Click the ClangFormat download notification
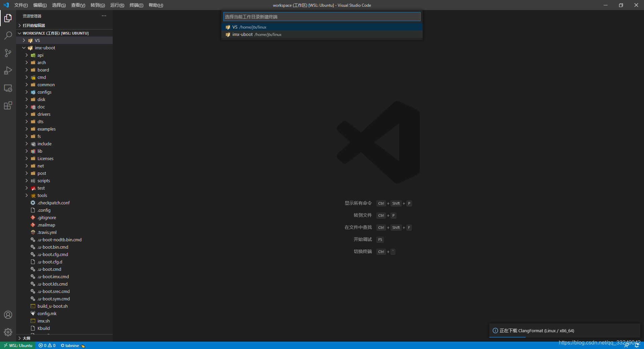644x349 pixels. click(565, 331)
